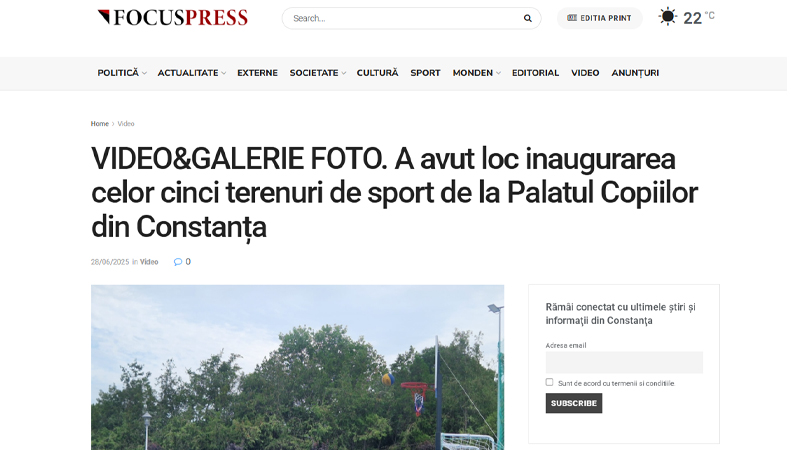
Task: Go to the Editorial section
Action: click(535, 73)
